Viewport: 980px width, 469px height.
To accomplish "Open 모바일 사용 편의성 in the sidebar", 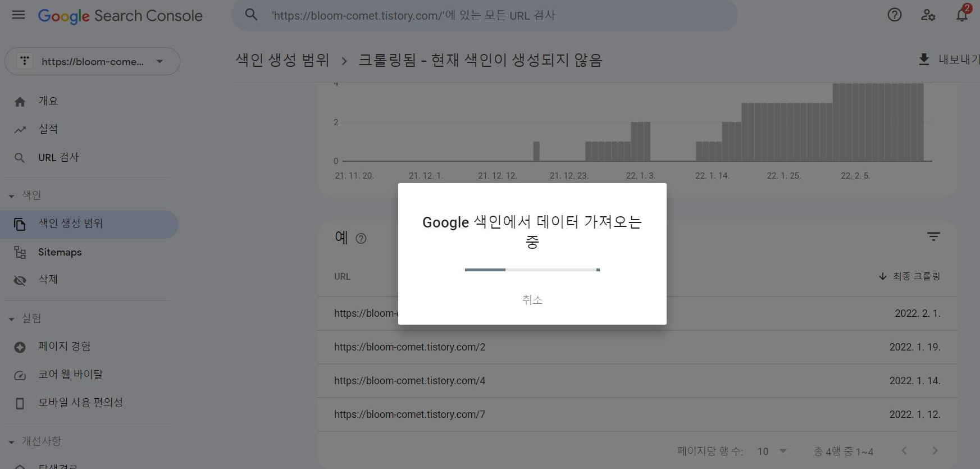I will (x=90, y=403).
